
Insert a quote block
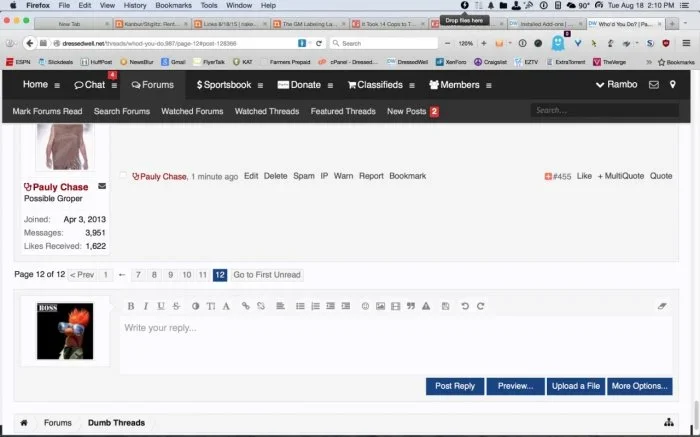(411, 306)
